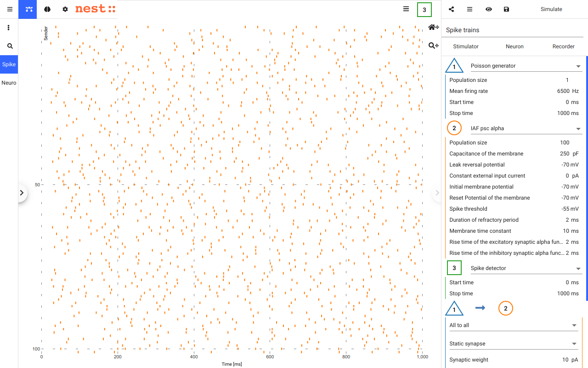588x368 pixels.
Task: Edit inhibitory synaptic alpha rise time value
Action: 567,253
